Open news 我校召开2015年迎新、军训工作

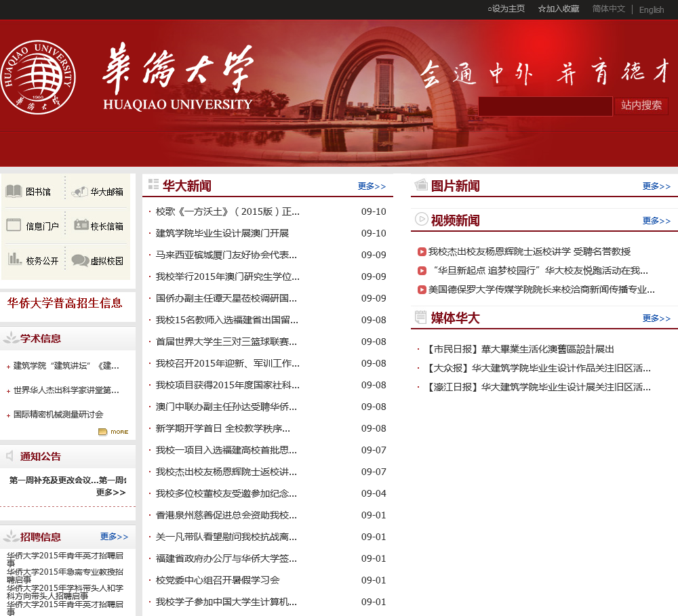click(227, 363)
